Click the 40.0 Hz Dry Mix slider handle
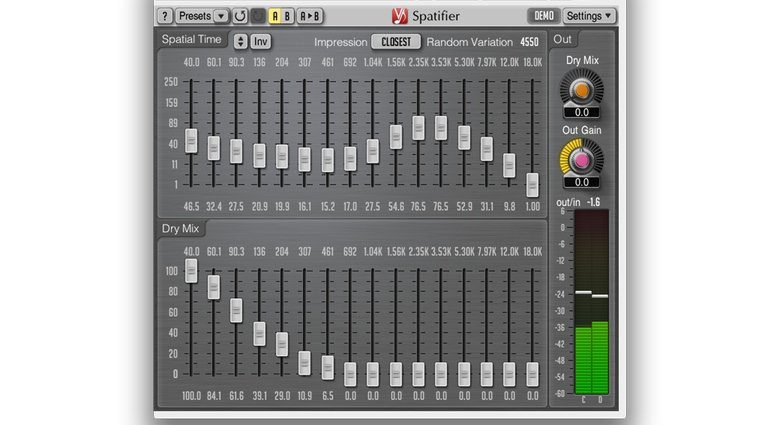 [191, 270]
